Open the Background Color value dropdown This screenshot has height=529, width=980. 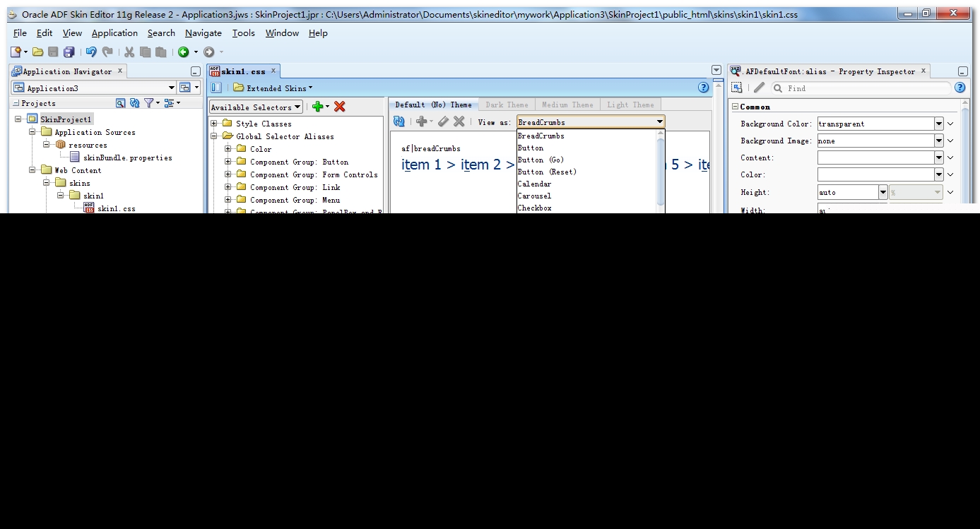click(x=939, y=124)
